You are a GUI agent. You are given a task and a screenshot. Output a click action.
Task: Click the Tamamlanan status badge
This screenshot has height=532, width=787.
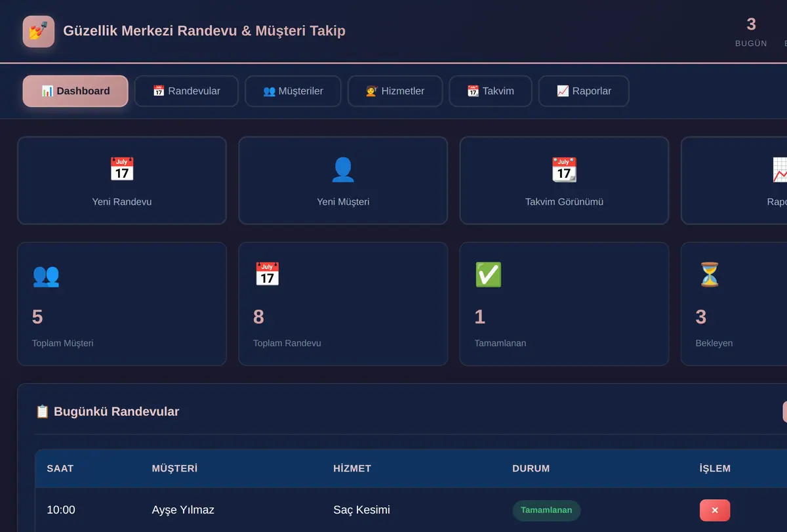[546, 510]
